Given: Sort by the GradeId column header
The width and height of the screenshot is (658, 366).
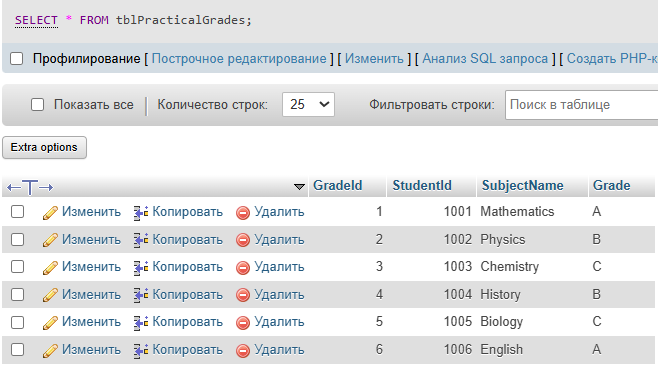Looking at the screenshot, I should 337,186.
